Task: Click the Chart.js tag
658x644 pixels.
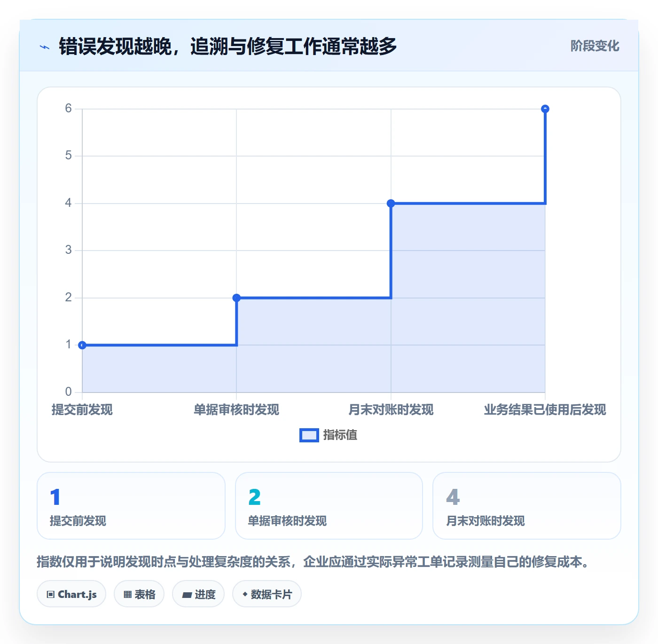Action: 71,594
